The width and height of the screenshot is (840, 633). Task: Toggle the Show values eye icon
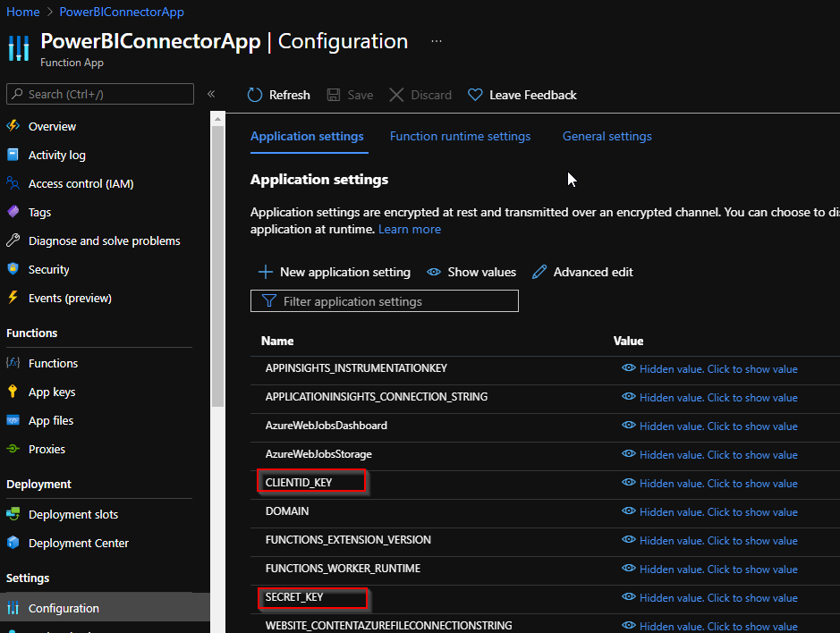tap(434, 272)
